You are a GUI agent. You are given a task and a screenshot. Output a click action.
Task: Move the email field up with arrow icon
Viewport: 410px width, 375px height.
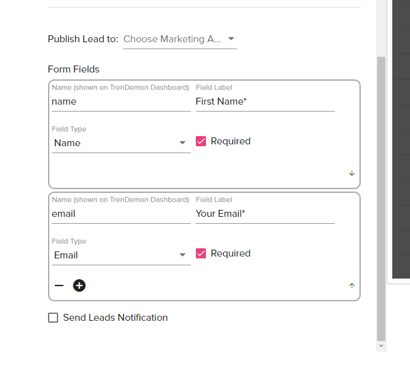pos(352,285)
